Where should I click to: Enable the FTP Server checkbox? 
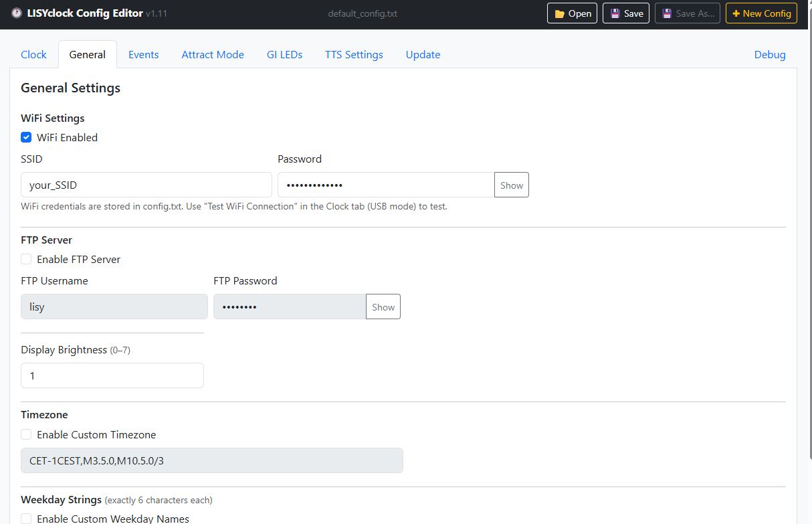26,259
